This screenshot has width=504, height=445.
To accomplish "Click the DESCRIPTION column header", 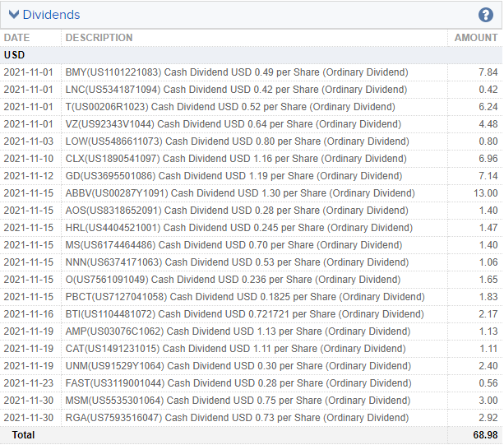I will click(x=99, y=38).
